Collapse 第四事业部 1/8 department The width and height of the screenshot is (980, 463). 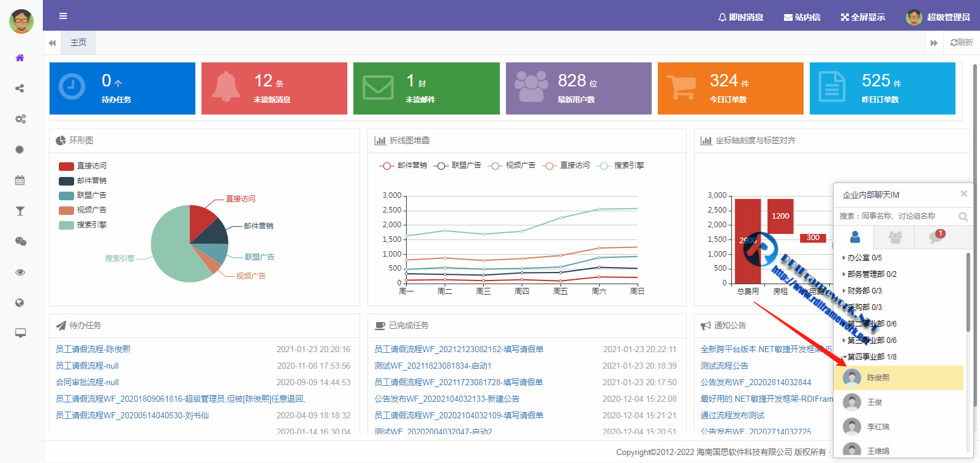869,357
